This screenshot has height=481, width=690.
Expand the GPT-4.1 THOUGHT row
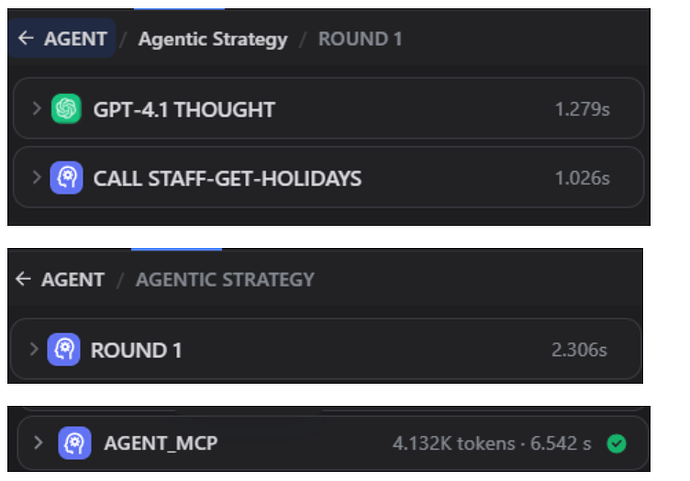37,109
